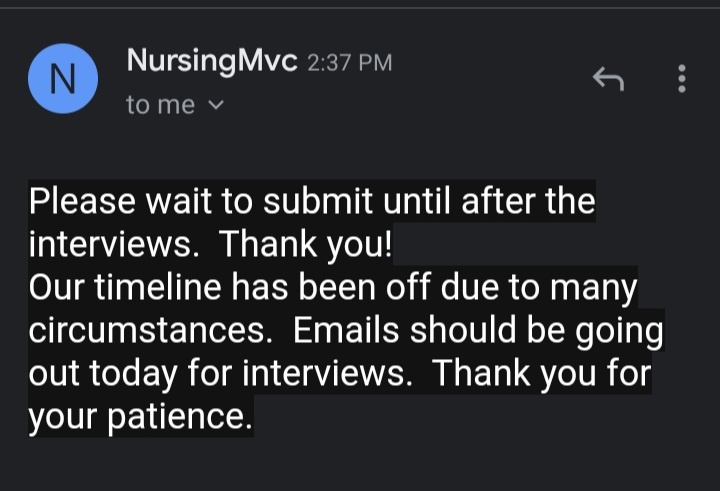
Task: Select the line starting "Please wait to submit"
Action: (312, 201)
